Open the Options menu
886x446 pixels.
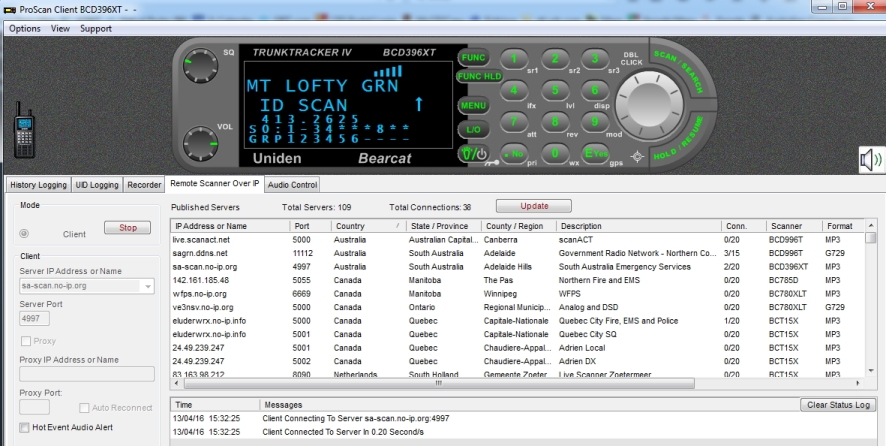[25, 28]
